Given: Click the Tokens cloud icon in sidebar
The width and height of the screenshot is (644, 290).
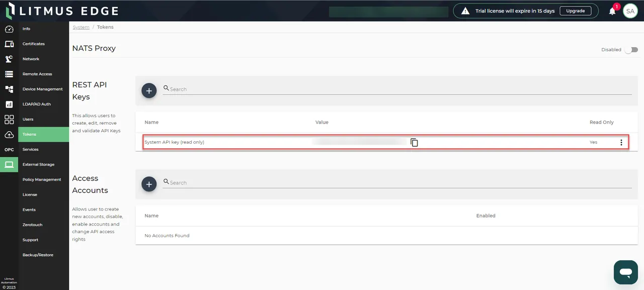Looking at the screenshot, I should 9,134.
